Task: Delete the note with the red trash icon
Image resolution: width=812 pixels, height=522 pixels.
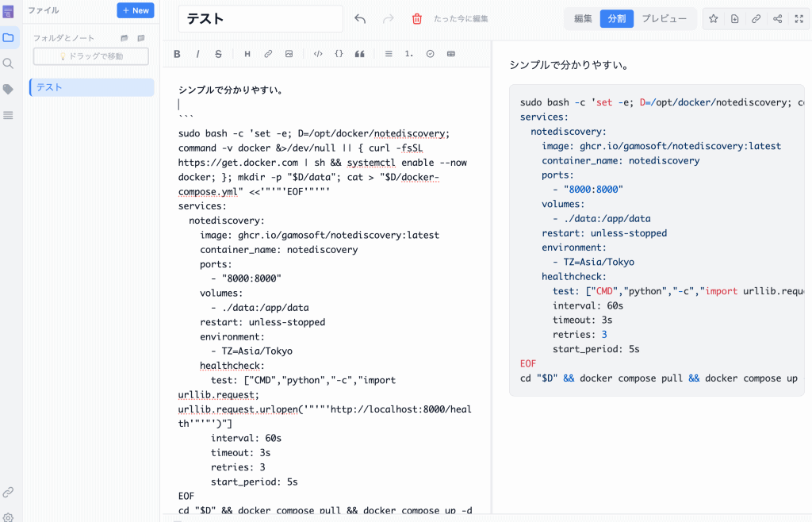Action: (x=417, y=19)
